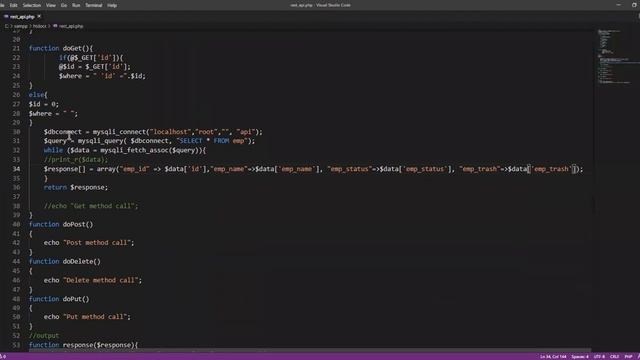Screen dimensions: 640x360
Task: Click line number 21 in the gutter
Action: click(16, 48)
